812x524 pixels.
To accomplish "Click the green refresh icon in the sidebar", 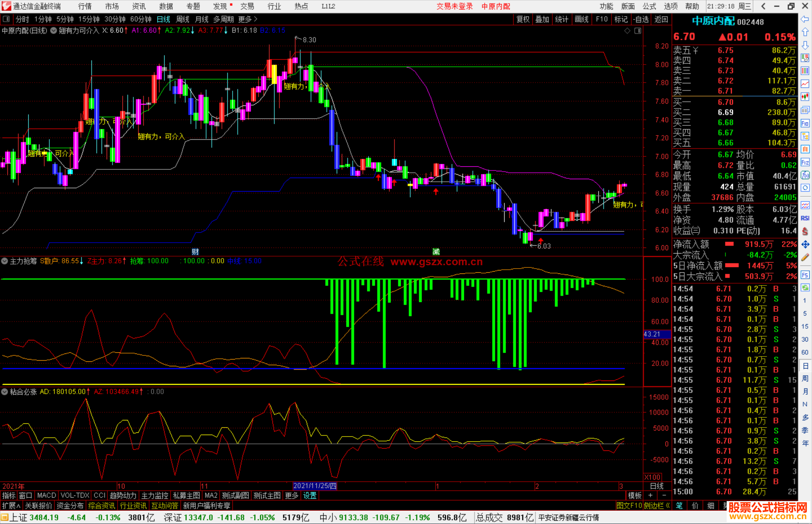I will [x=805, y=288].
